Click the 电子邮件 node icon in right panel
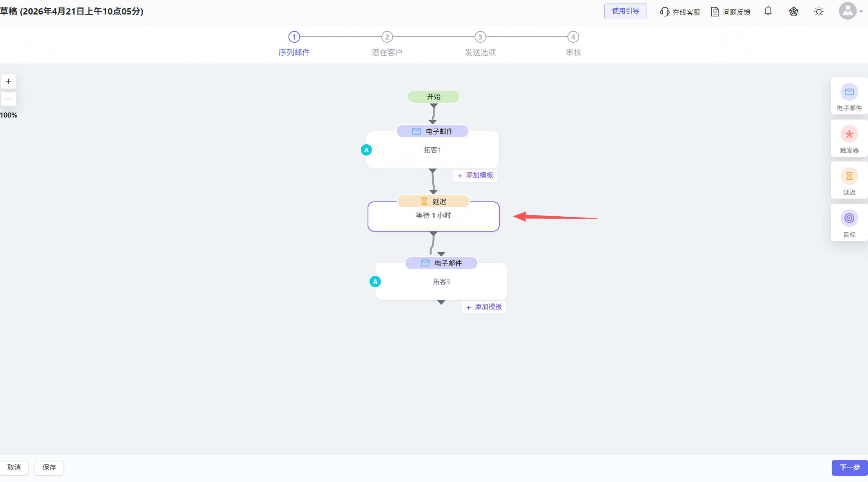The image size is (868, 482). point(849,92)
